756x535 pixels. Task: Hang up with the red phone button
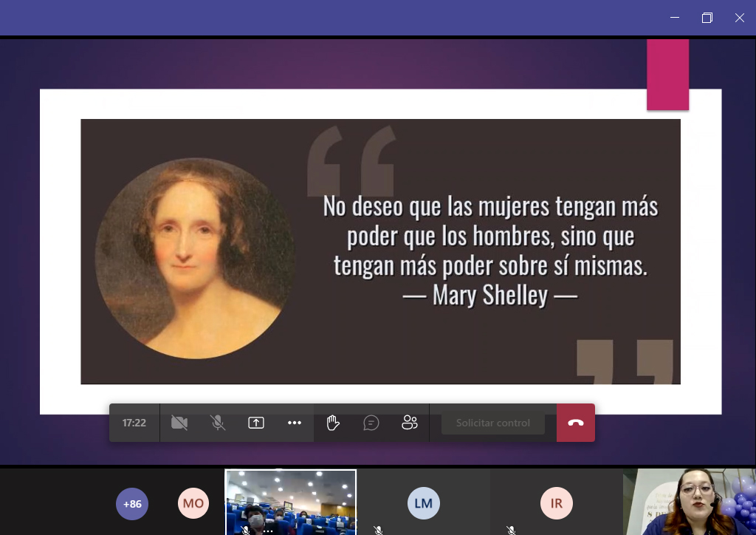[576, 423]
